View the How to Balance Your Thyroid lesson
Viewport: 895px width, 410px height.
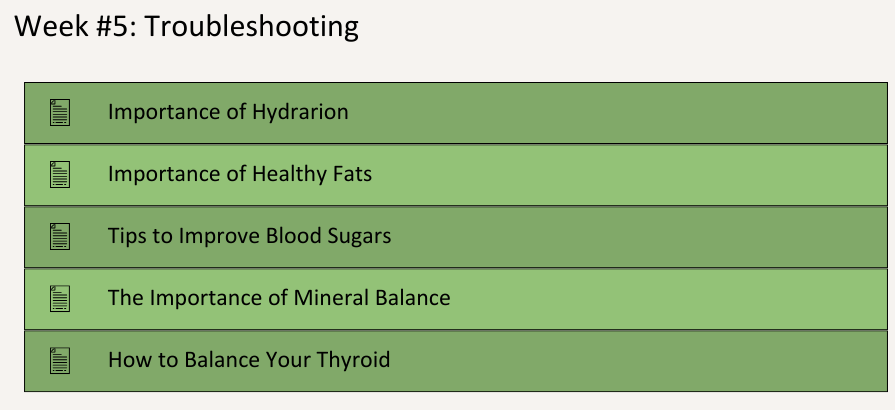pyautogui.click(x=249, y=360)
